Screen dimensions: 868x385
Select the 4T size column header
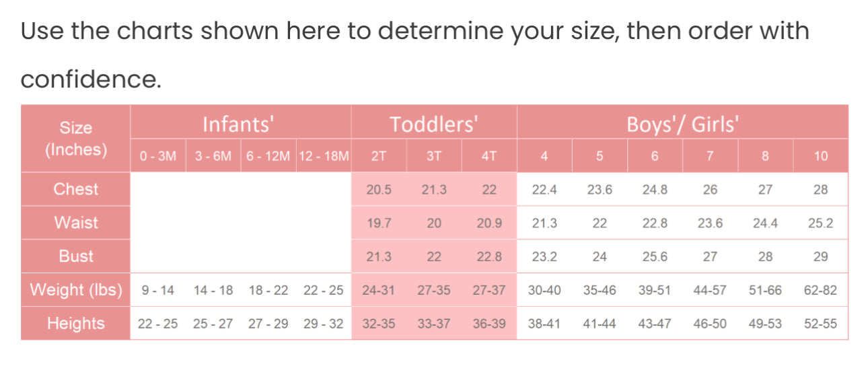click(489, 156)
